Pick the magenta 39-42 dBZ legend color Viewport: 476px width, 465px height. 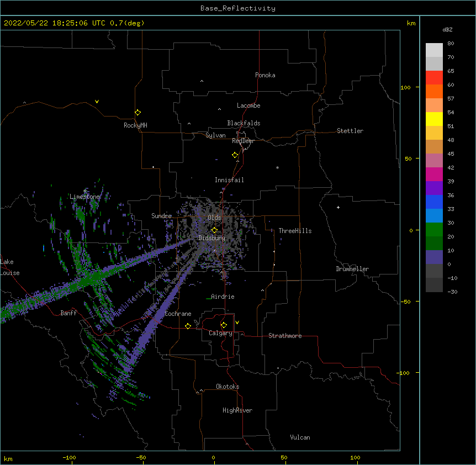tap(434, 174)
